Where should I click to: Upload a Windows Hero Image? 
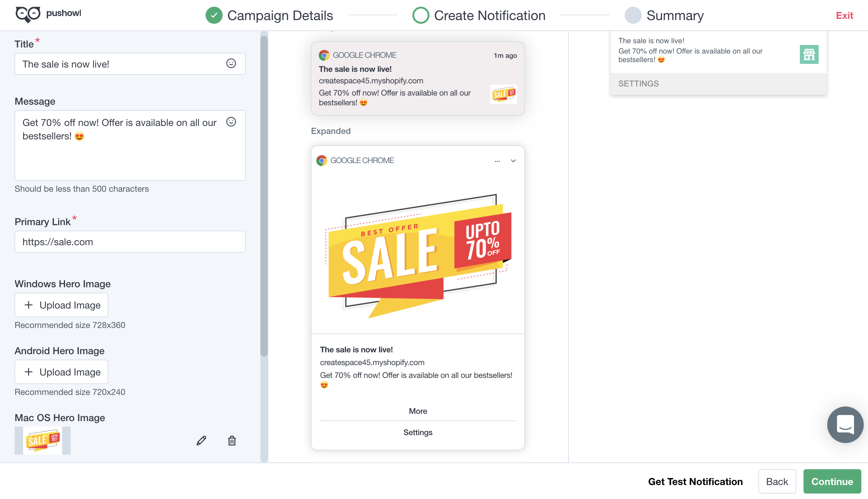[61, 305]
